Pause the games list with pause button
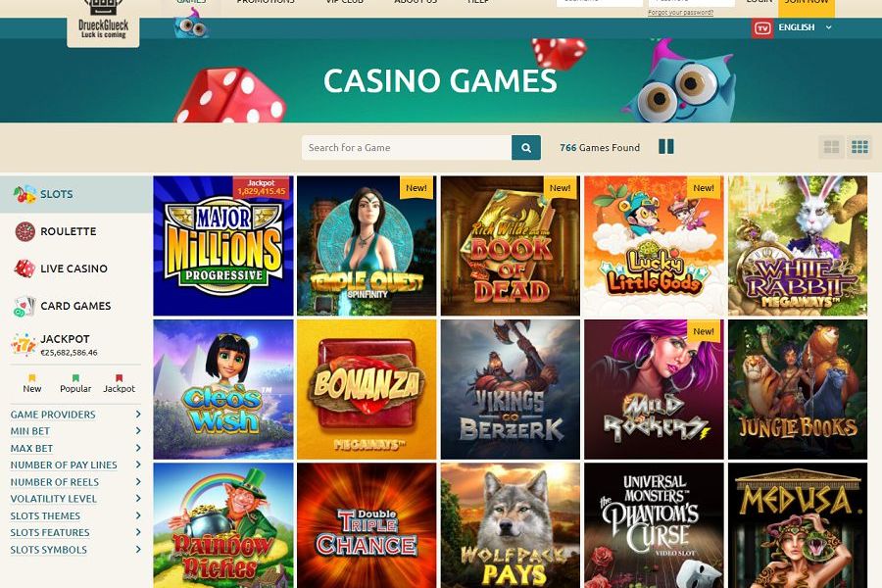Image resolution: width=882 pixels, height=588 pixels. [x=666, y=147]
